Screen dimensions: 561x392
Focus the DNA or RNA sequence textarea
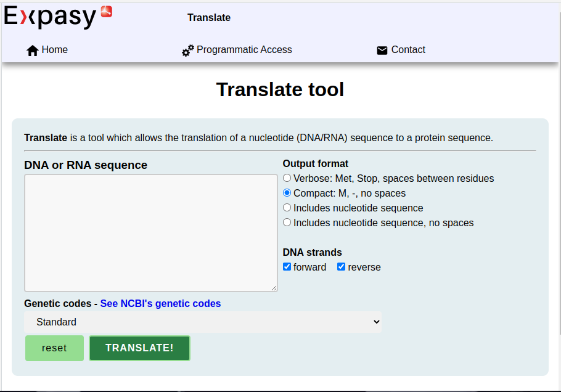point(151,233)
